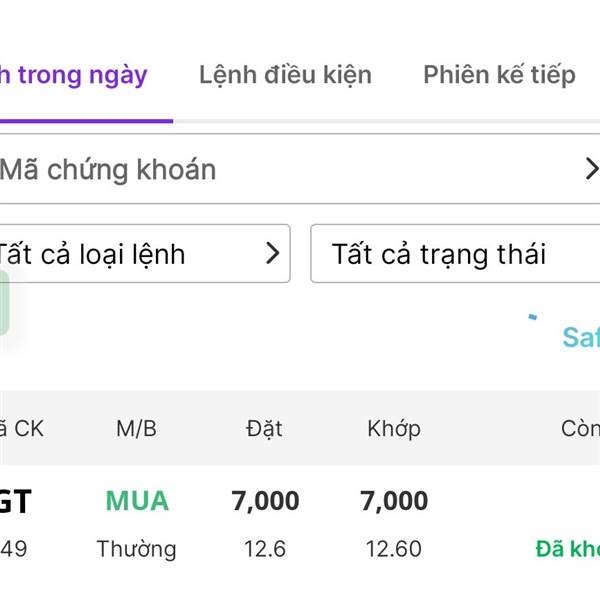
Task: Click the M/B column header
Action: (x=137, y=429)
